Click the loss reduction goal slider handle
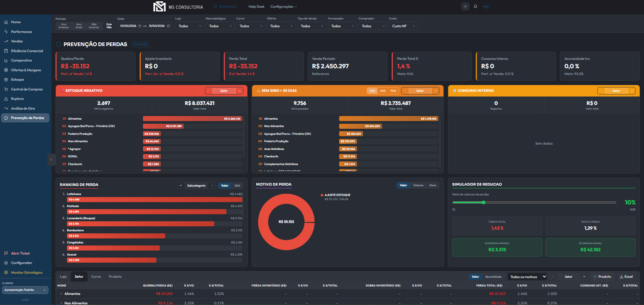 [x=484, y=202]
